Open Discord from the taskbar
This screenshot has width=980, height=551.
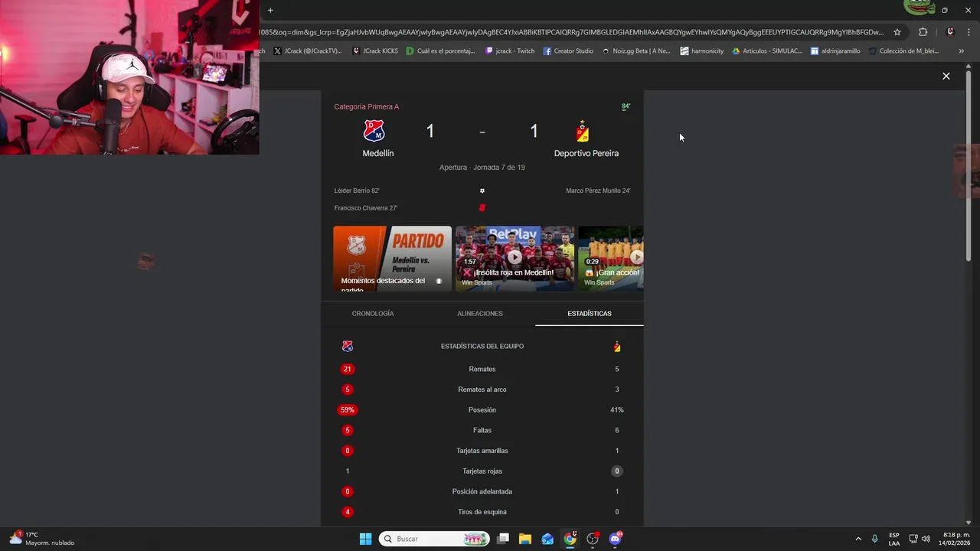[616, 539]
